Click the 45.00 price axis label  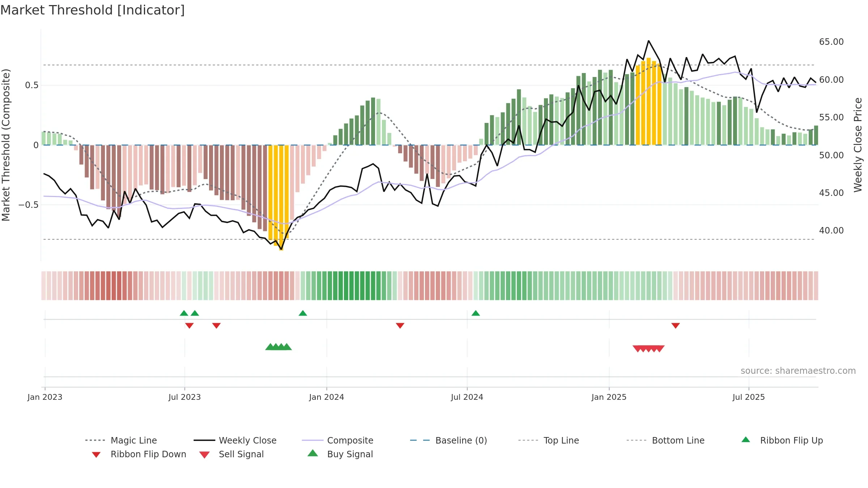pyautogui.click(x=831, y=193)
